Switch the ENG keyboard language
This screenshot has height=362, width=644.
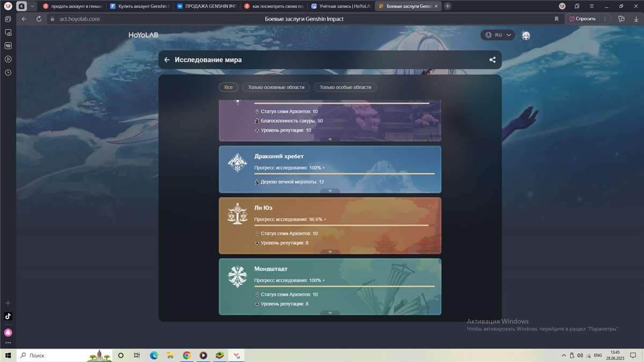598,356
